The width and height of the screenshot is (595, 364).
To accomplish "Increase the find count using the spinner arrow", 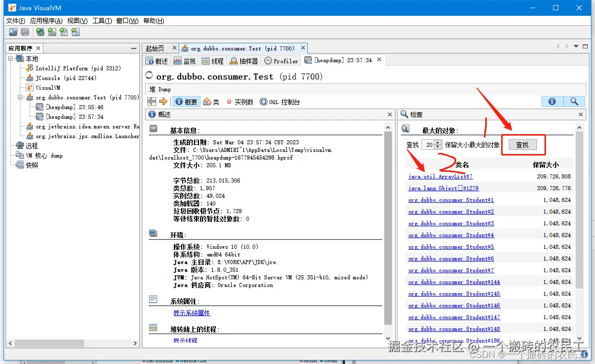I will [438, 143].
